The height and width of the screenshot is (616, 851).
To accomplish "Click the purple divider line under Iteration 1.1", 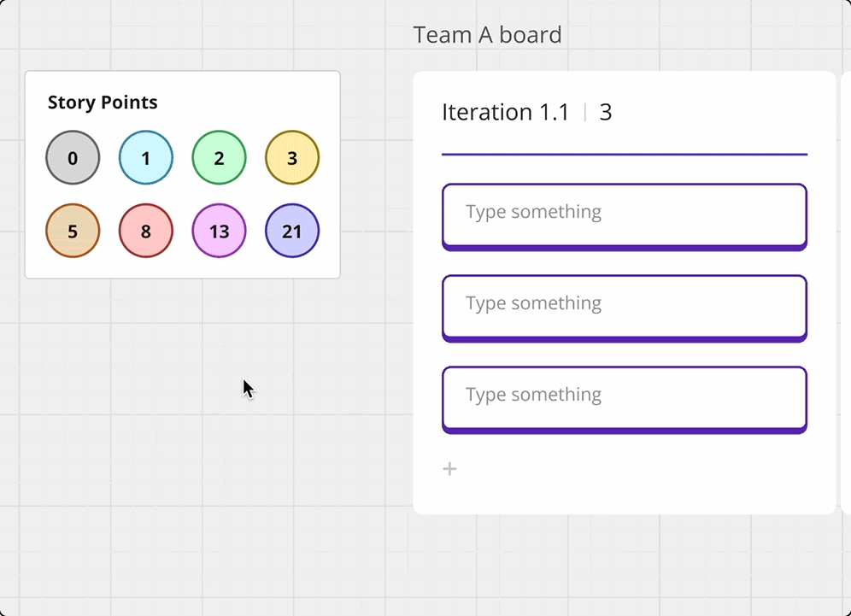I will [624, 155].
